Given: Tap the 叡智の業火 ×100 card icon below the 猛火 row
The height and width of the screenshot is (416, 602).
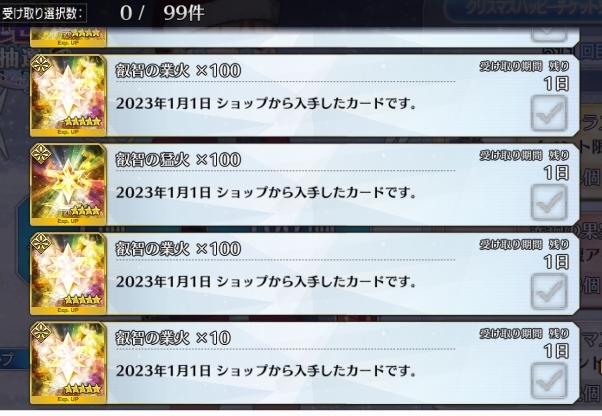Looking at the screenshot, I should coord(68,274).
